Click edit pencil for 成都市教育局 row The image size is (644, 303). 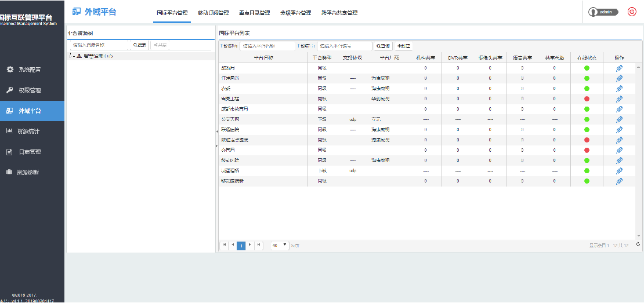pos(620,109)
